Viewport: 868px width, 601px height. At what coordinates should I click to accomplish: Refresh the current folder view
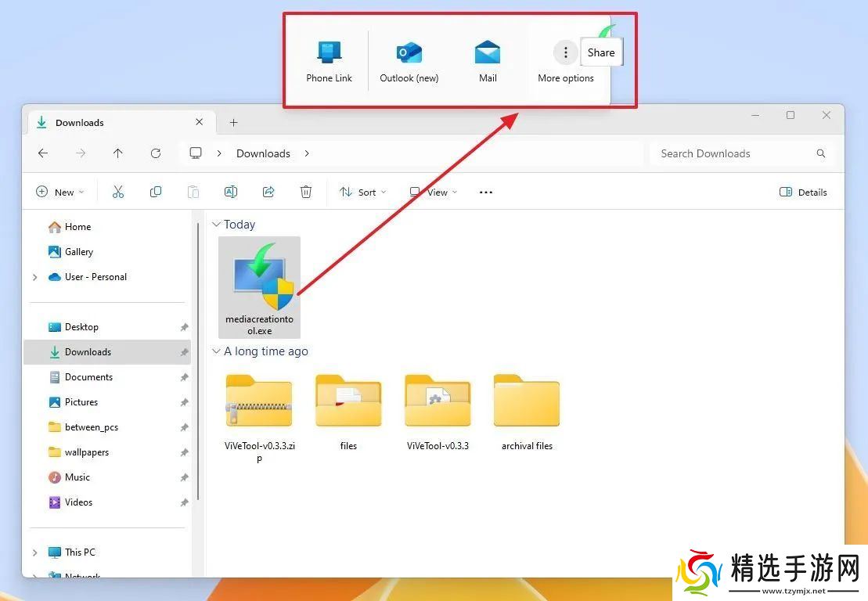point(156,153)
